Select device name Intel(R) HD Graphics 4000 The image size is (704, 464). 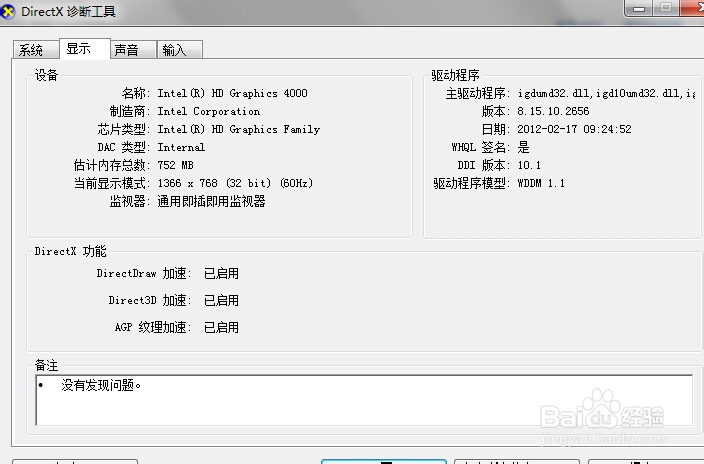click(x=232, y=93)
